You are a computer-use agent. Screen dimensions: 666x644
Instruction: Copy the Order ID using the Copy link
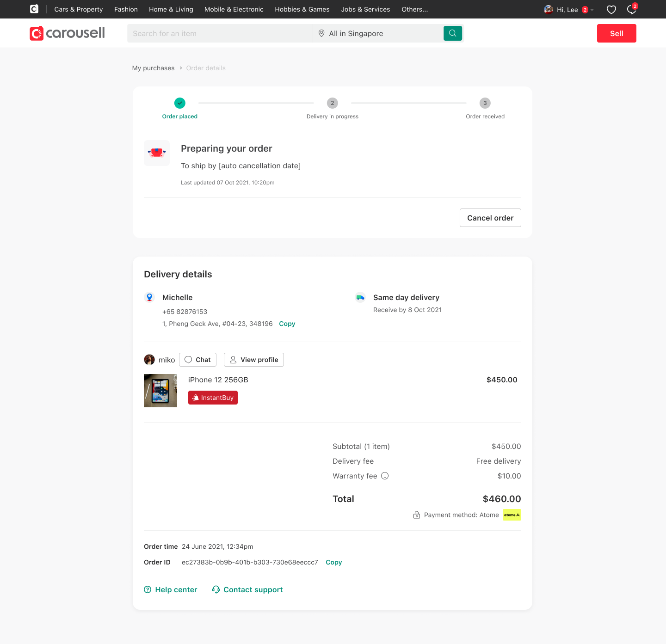coord(333,562)
